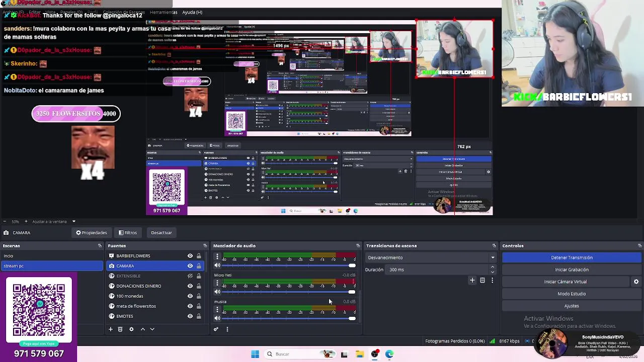This screenshot has width=644, height=362.
Task: Delete scene transition with trash icon
Action: (x=482, y=281)
